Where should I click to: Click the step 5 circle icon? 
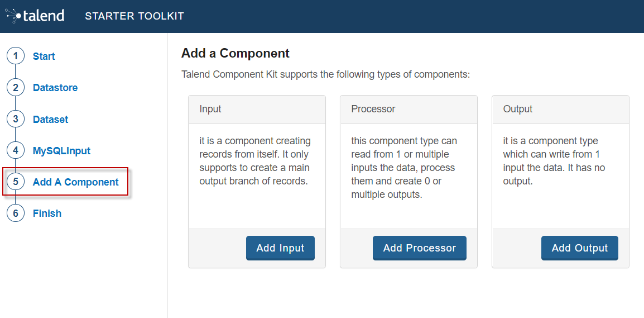[16, 182]
